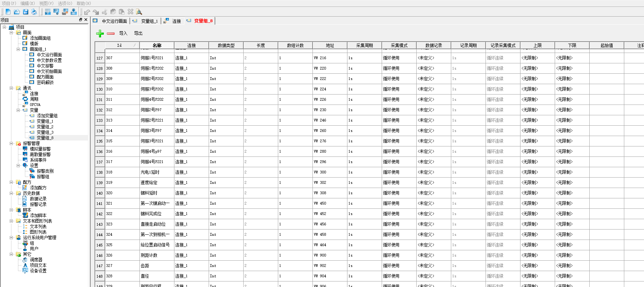644x287 pixels.
Task: Switch to the 中文运行画面 tab
Action: point(110,21)
